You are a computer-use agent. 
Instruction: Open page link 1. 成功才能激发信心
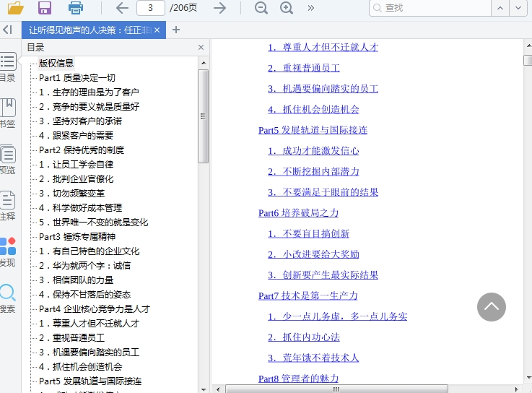(x=313, y=151)
